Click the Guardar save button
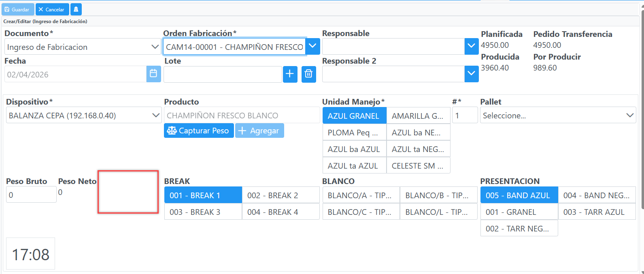644x274 pixels. [18, 9]
